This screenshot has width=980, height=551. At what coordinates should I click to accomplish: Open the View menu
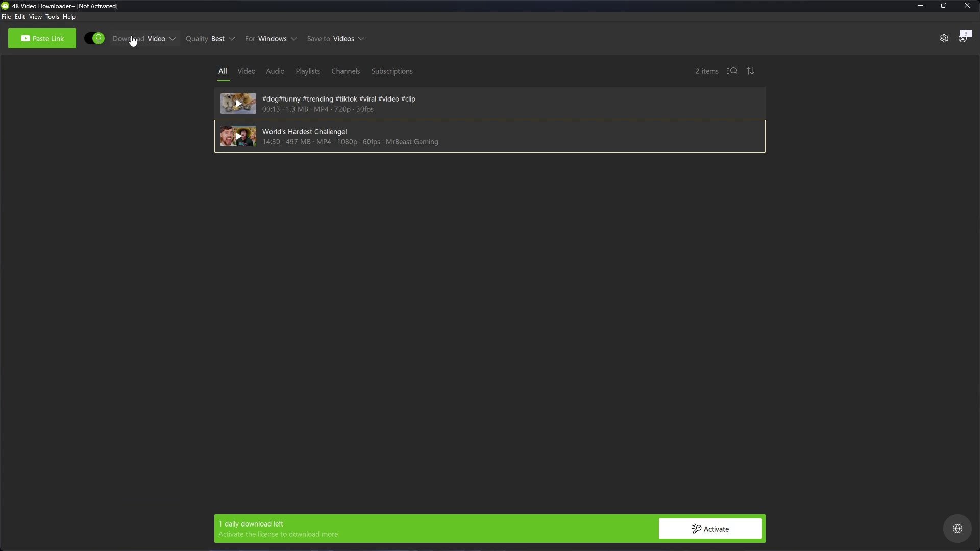[x=35, y=17]
